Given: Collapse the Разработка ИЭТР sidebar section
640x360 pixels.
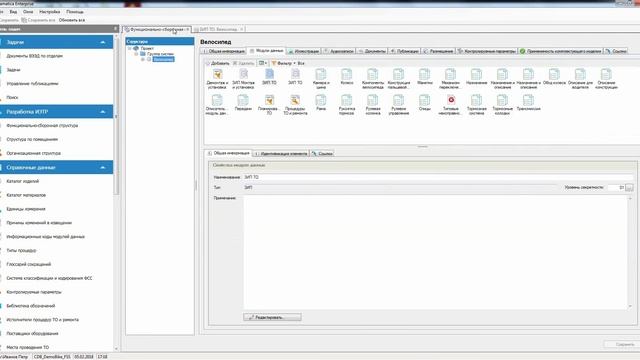Looking at the screenshot, I should coord(103,111).
